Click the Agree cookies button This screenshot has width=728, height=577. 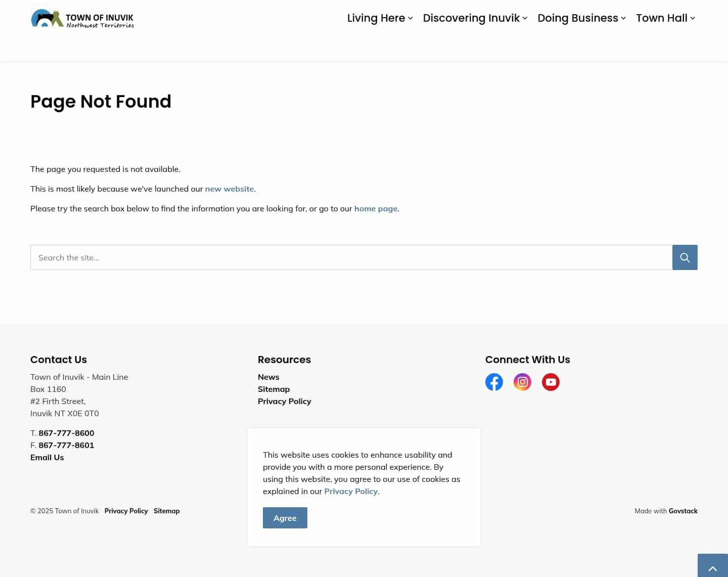tap(285, 517)
